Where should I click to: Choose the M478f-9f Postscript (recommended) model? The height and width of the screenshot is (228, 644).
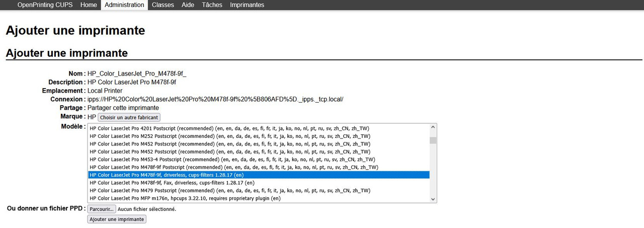tap(259, 167)
